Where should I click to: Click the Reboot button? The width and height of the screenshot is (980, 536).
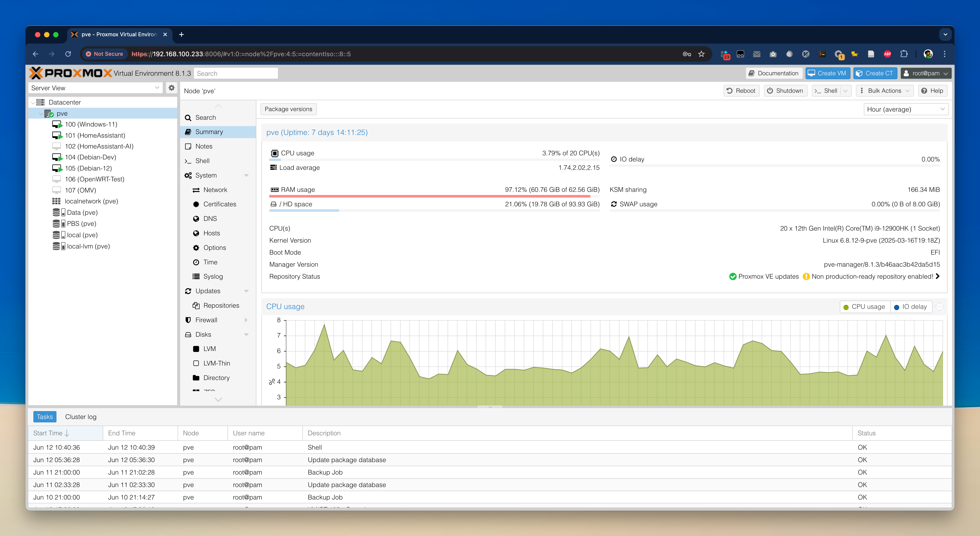click(741, 90)
